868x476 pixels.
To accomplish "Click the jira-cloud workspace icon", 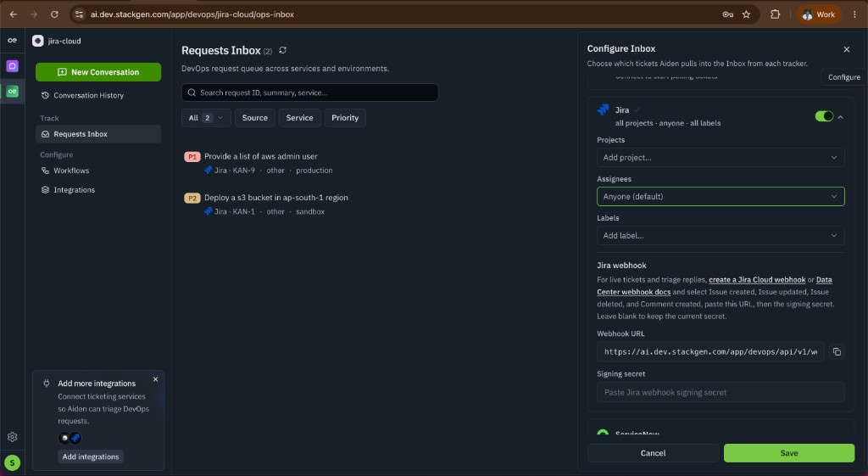I will [37, 41].
